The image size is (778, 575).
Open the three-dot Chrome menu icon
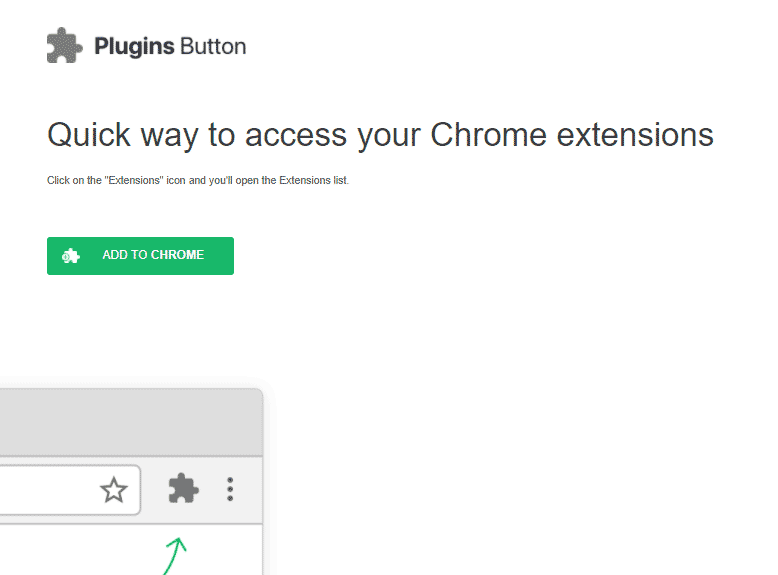click(x=230, y=489)
